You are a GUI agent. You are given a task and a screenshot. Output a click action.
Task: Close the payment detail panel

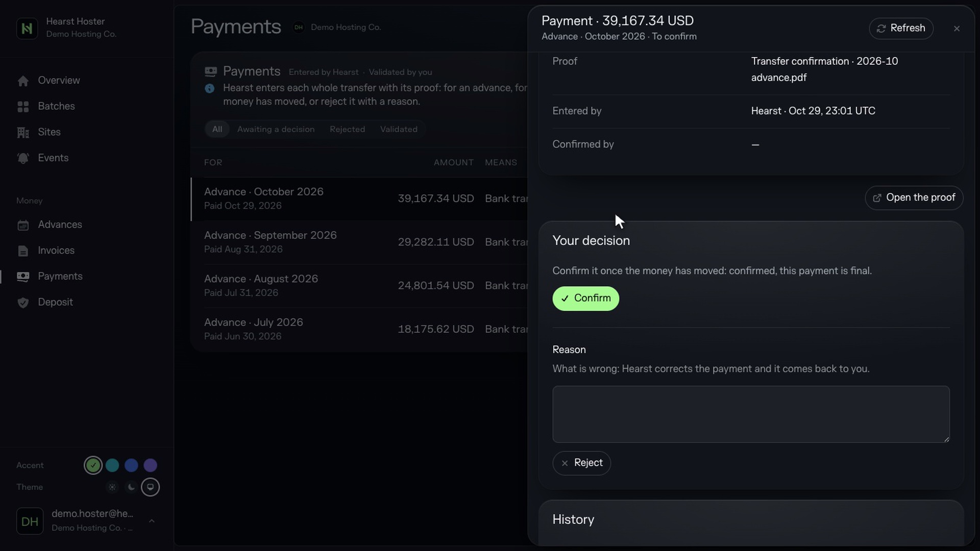(x=957, y=29)
